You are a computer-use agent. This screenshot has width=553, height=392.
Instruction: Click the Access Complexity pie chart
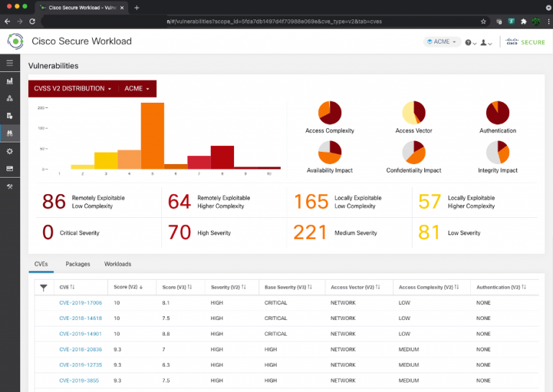point(329,113)
